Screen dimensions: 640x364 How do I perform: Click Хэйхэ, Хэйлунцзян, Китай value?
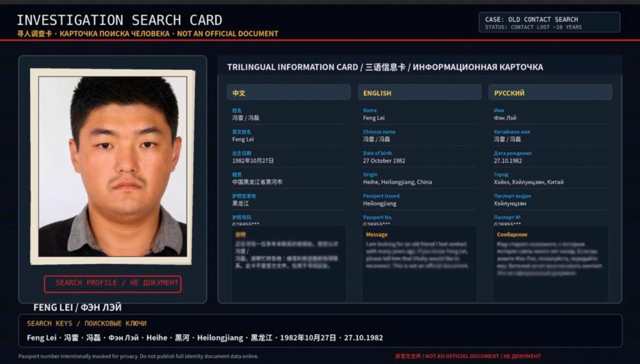coord(529,182)
